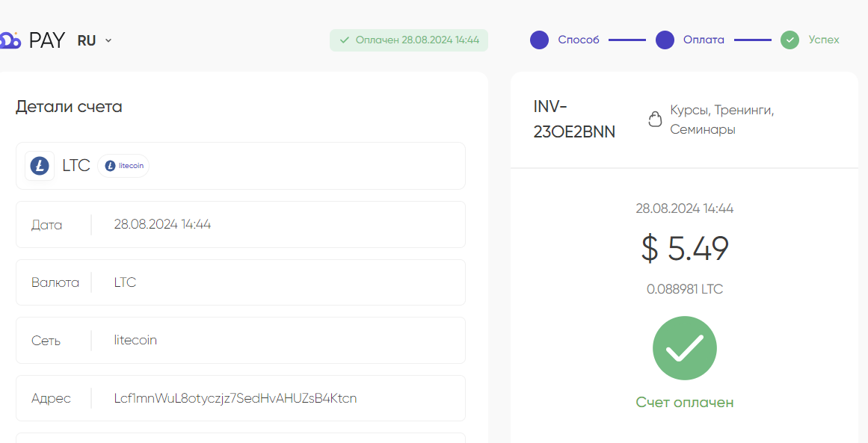Click the green paid status badge

(x=408, y=40)
